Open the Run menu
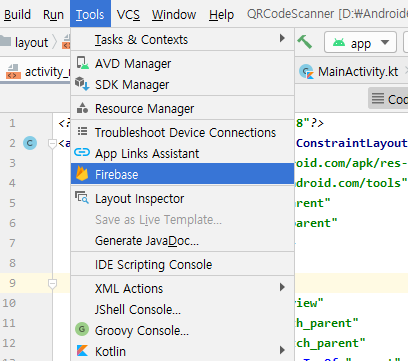The width and height of the screenshot is (408, 361). click(53, 15)
